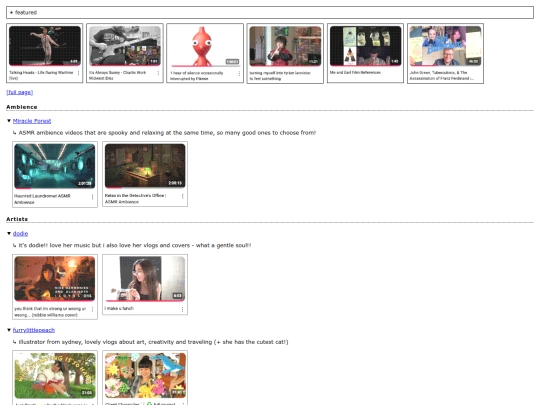
Task: Open options menu for Talking Heads video
Action: click(79, 73)
